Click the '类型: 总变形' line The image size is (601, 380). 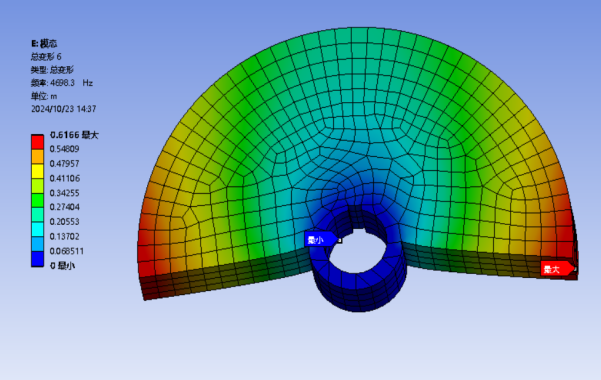tap(52, 70)
